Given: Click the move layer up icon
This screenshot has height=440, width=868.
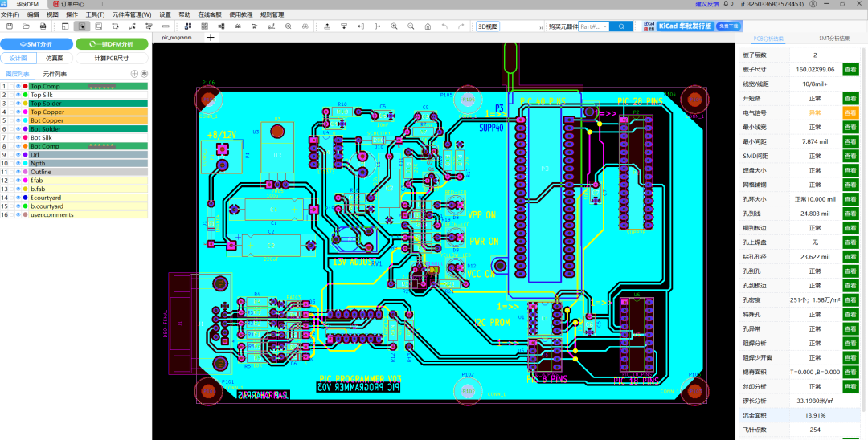Looking at the screenshot, I should pos(327,26).
